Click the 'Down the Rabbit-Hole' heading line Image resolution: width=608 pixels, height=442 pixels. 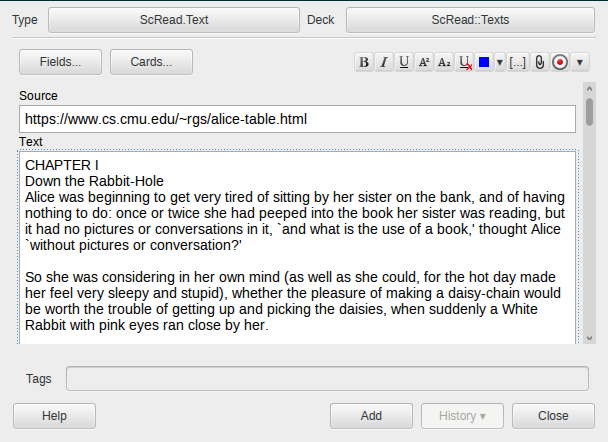pyautogui.click(x=94, y=181)
